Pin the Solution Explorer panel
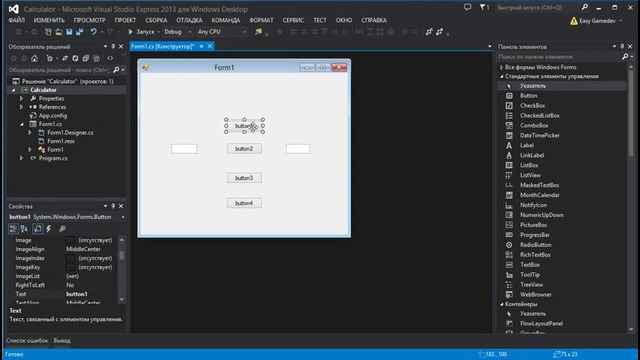 (113, 47)
